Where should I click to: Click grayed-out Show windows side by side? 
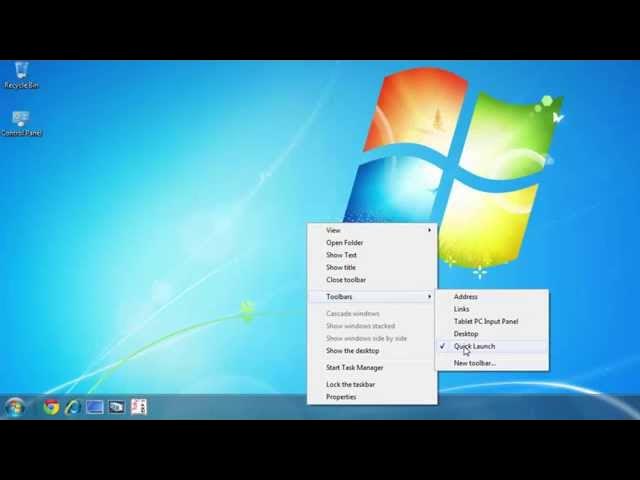point(372,338)
